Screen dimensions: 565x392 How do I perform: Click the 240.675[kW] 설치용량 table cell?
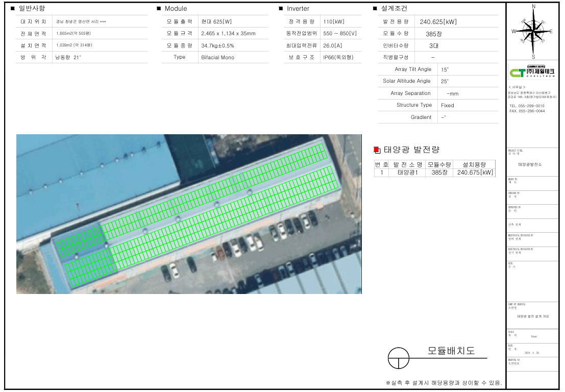[x=475, y=173]
